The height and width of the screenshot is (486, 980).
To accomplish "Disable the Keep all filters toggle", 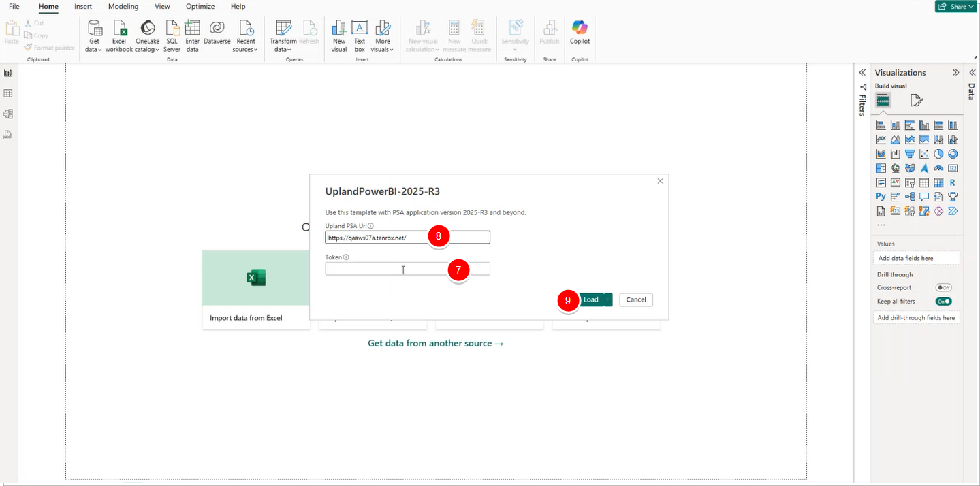I will 943,301.
